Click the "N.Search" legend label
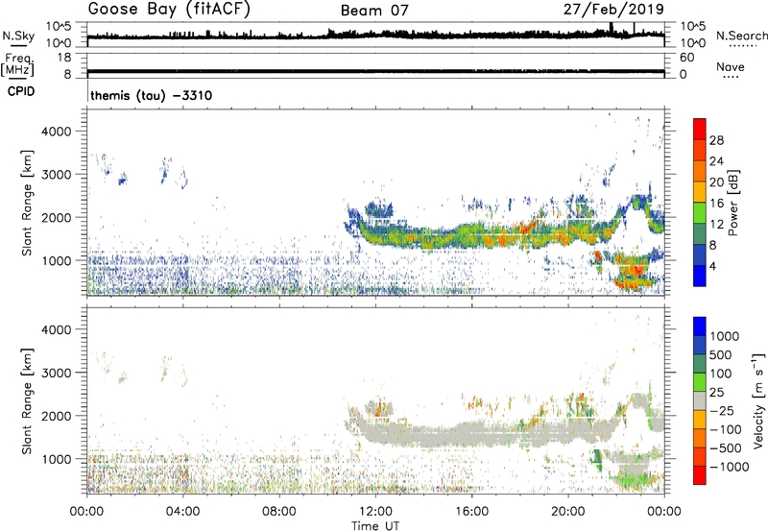 pos(741,36)
